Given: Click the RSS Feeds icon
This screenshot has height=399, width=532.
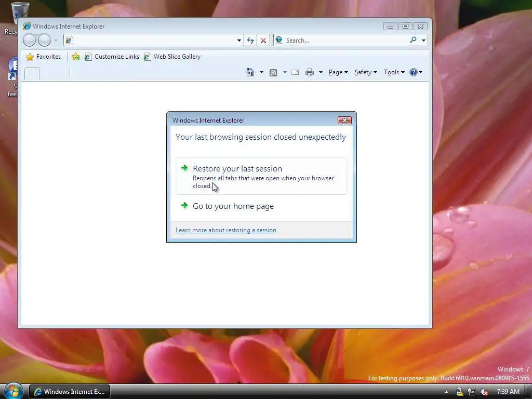Looking at the screenshot, I should [273, 72].
